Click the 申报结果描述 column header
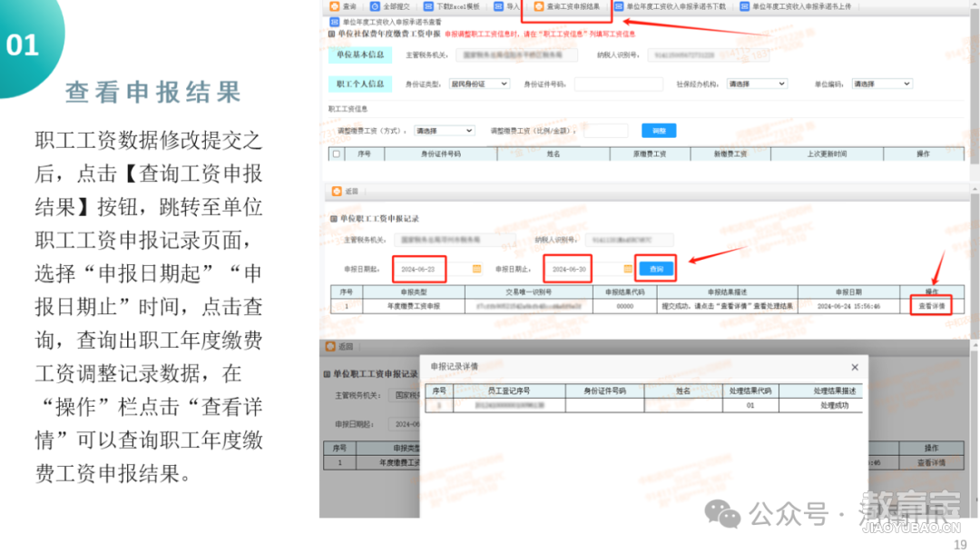The image size is (980, 554). [x=728, y=292]
